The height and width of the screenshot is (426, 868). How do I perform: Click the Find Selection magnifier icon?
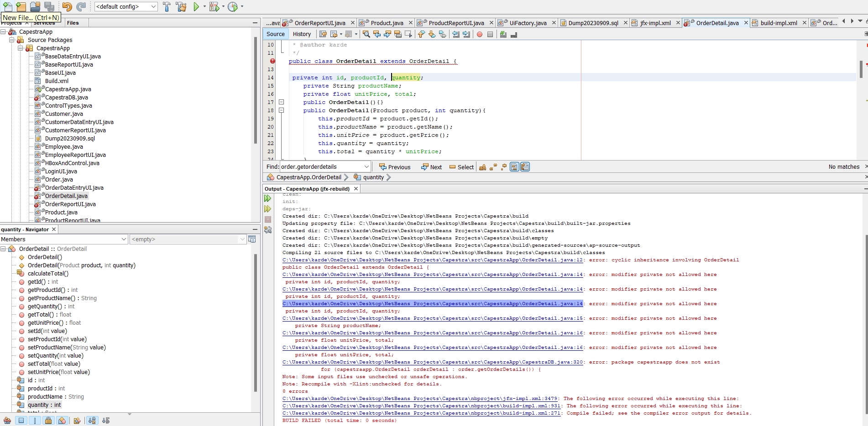pos(366,34)
